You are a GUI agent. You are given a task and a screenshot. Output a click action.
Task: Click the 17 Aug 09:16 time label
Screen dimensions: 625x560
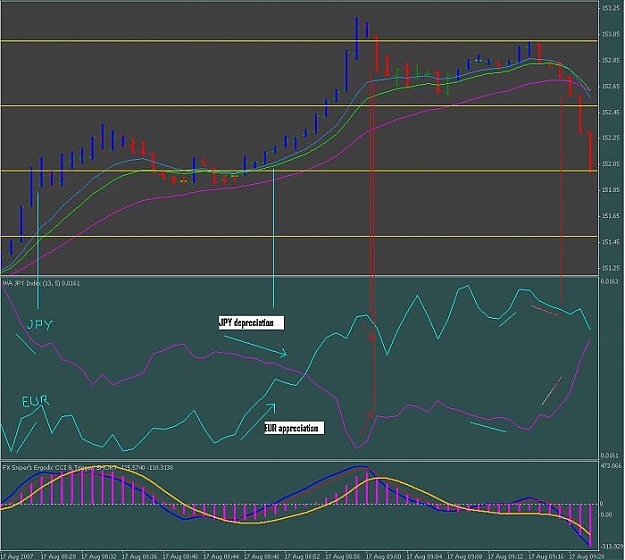click(x=546, y=556)
